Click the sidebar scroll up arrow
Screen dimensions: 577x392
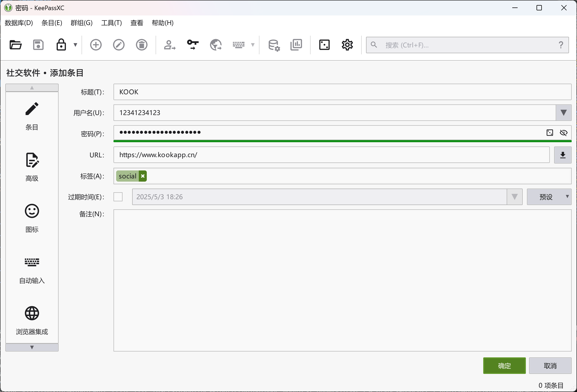pyautogui.click(x=32, y=88)
